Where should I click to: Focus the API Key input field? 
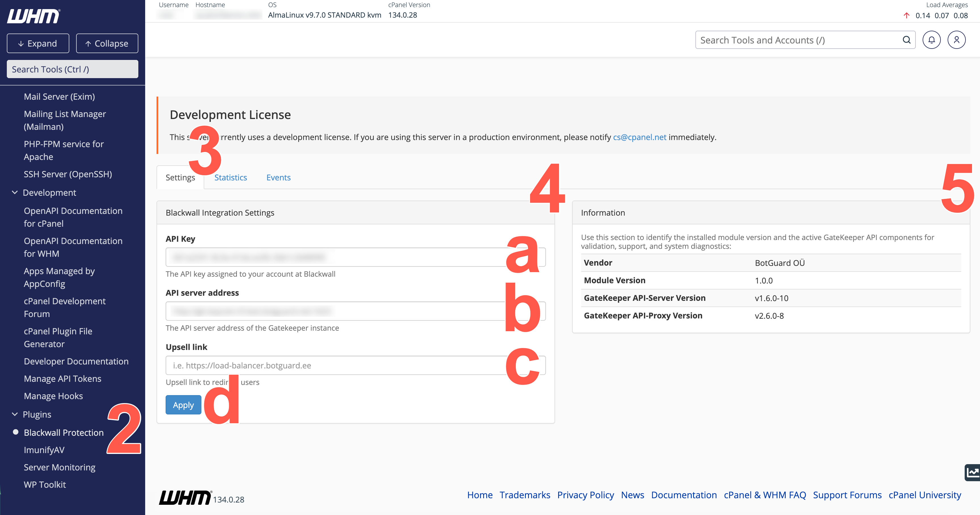[356, 257]
